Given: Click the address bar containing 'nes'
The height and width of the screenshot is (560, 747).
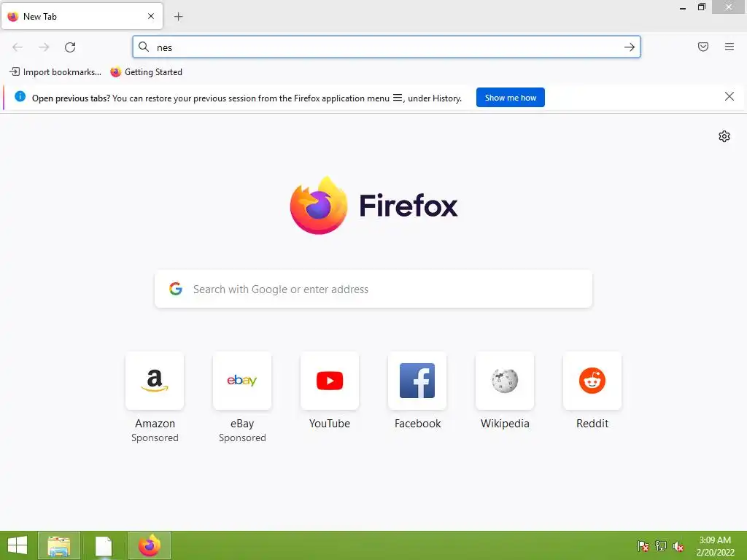Looking at the screenshot, I should (x=387, y=47).
